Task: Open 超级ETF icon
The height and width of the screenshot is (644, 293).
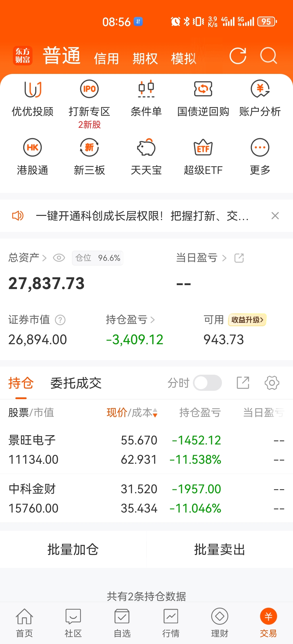Action: point(203,148)
